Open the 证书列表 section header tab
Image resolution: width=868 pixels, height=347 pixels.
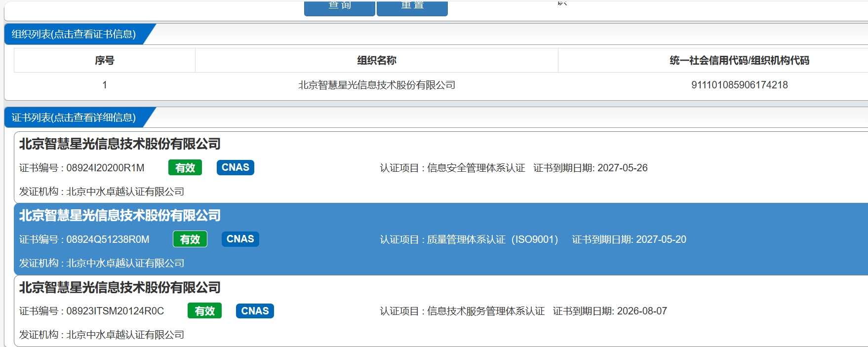coord(74,117)
